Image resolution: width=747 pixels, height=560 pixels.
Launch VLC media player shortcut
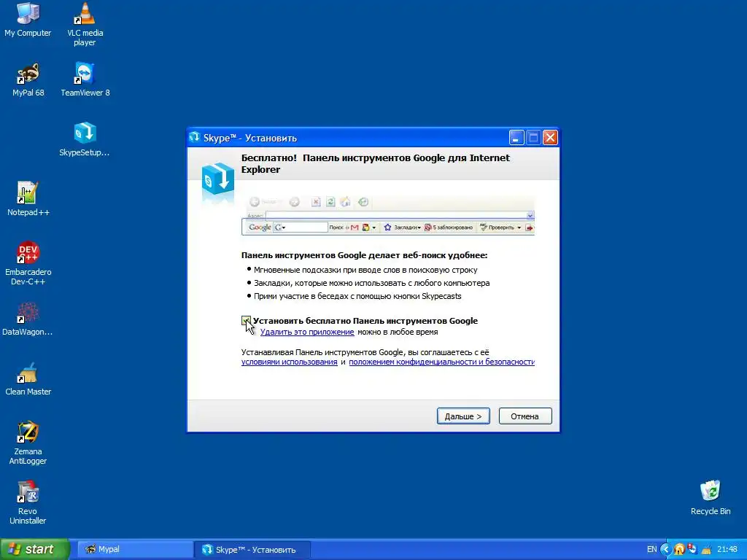(85, 24)
